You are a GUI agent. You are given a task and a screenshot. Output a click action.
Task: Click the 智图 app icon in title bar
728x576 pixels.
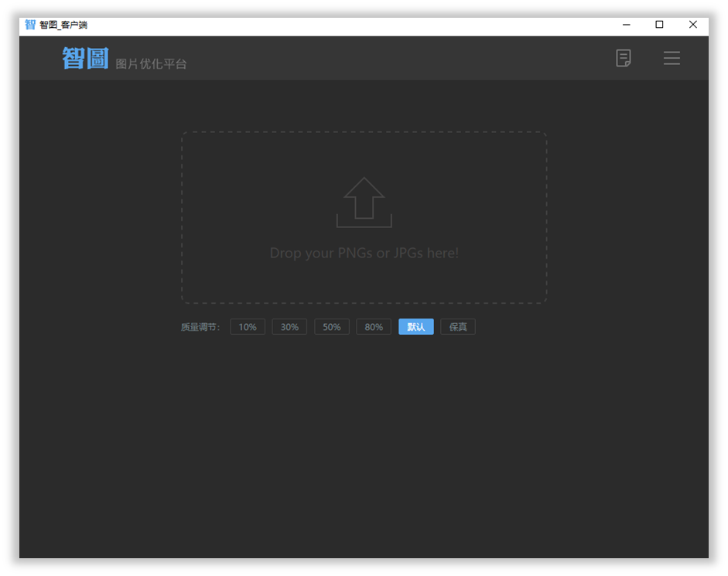[x=30, y=25]
